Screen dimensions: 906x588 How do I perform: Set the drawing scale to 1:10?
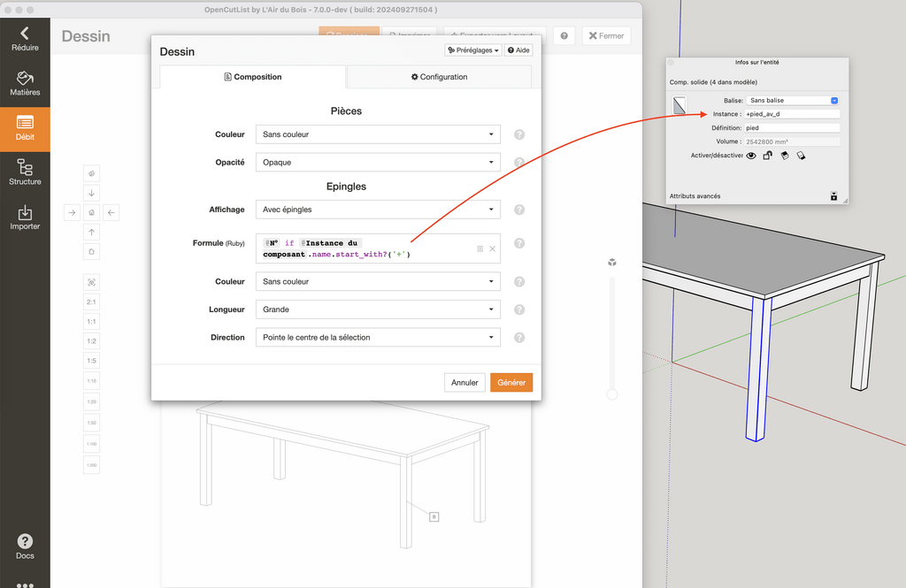91,381
